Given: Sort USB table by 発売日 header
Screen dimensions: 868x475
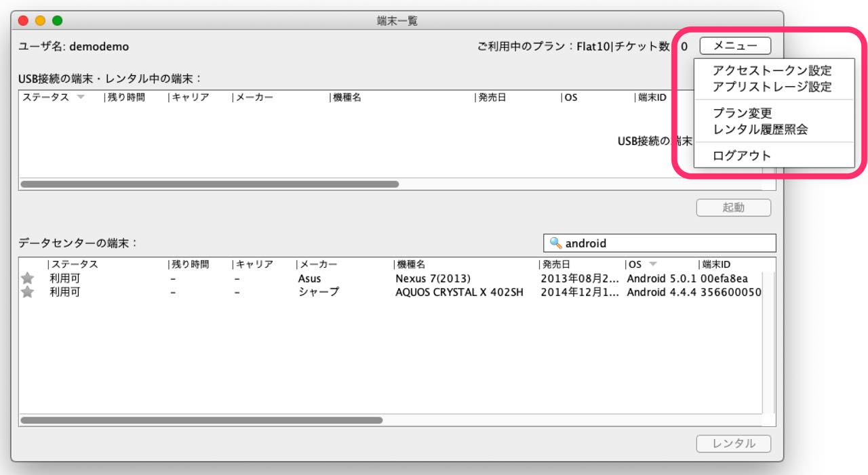Looking at the screenshot, I should pyautogui.click(x=492, y=98).
